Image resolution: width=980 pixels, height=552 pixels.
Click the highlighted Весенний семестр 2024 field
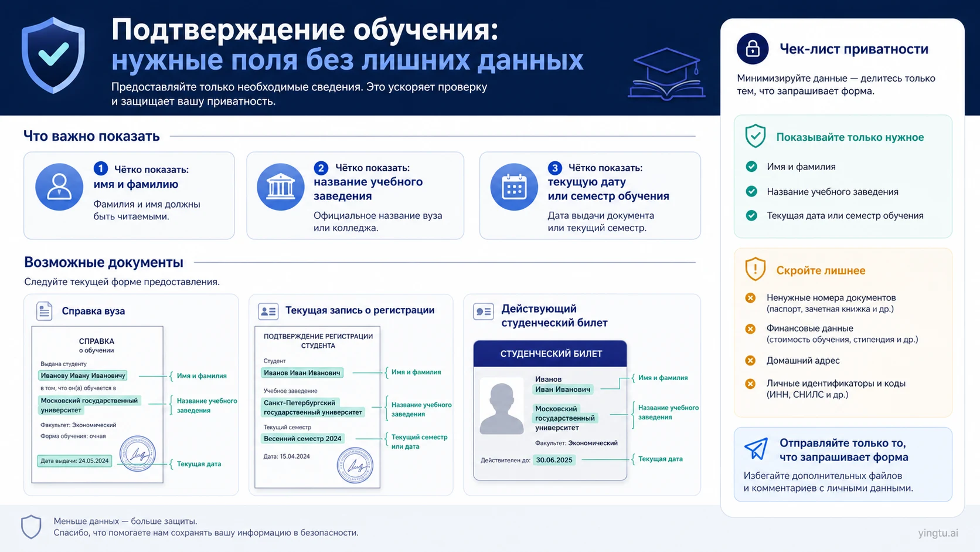pyautogui.click(x=302, y=439)
